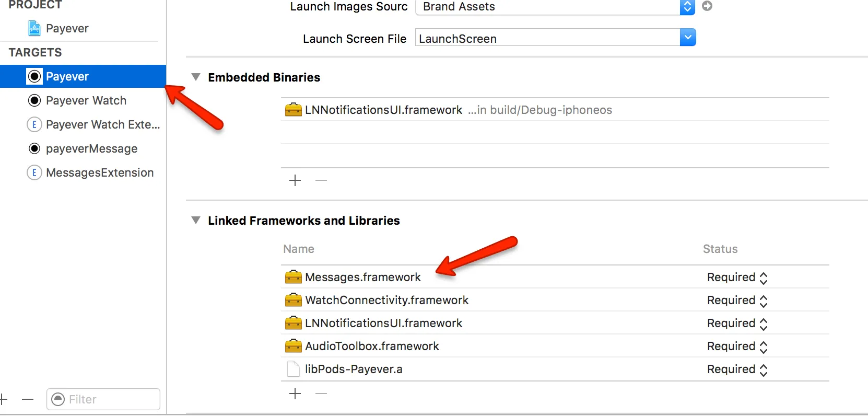Click the Messages.framework toolbox icon
868x416 pixels.
tap(294, 277)
